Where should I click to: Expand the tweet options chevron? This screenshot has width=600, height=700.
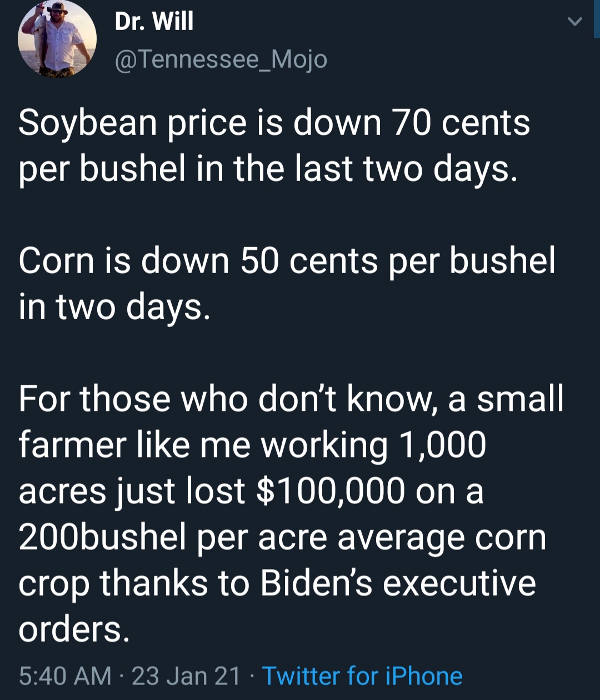[574, 22]
